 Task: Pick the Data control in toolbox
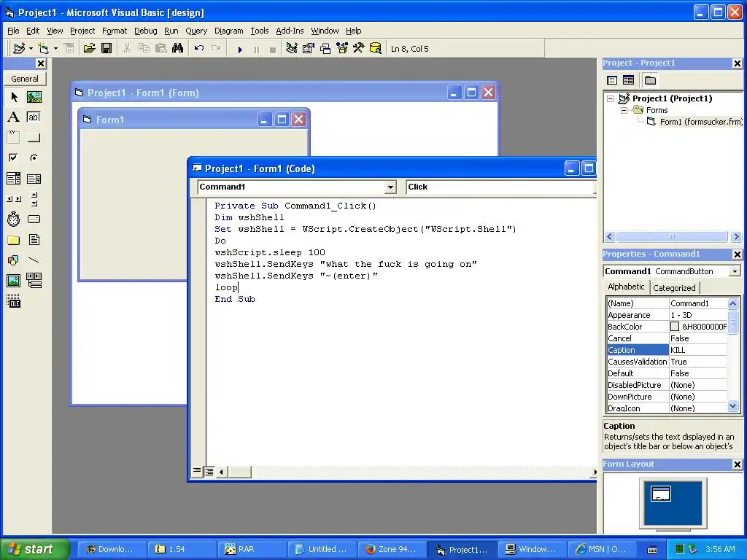tap(34, 281)
